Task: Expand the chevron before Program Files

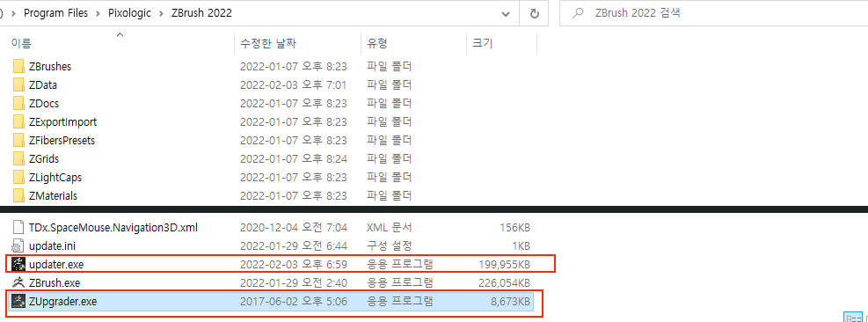Action: point(14,14)
